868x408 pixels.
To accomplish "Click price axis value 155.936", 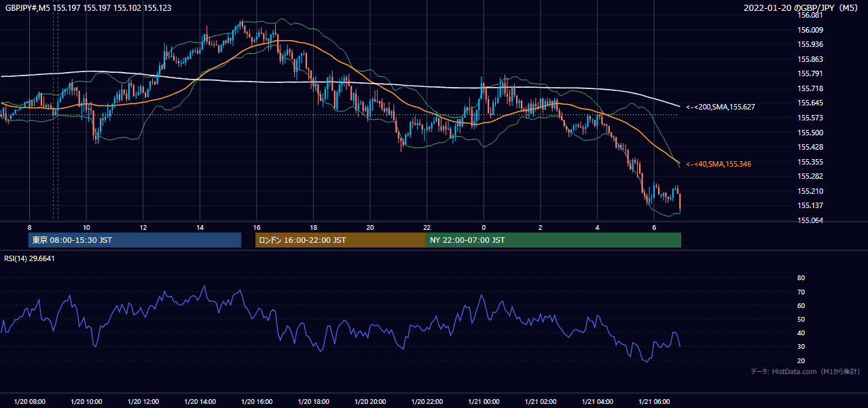I will 810,45.
